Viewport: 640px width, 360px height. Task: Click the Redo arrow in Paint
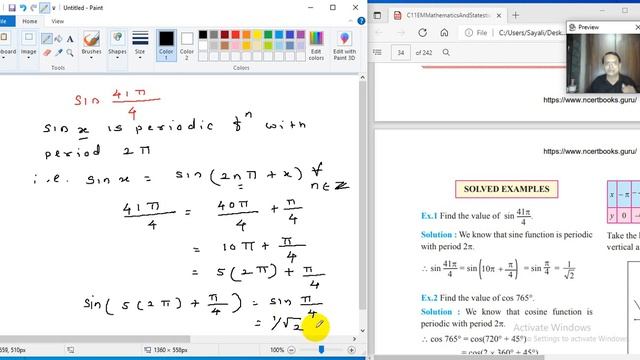(33, 8)
